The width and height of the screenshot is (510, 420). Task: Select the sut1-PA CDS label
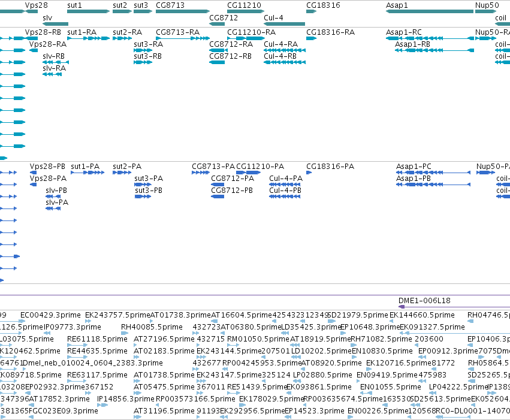(x=85, y=167)
